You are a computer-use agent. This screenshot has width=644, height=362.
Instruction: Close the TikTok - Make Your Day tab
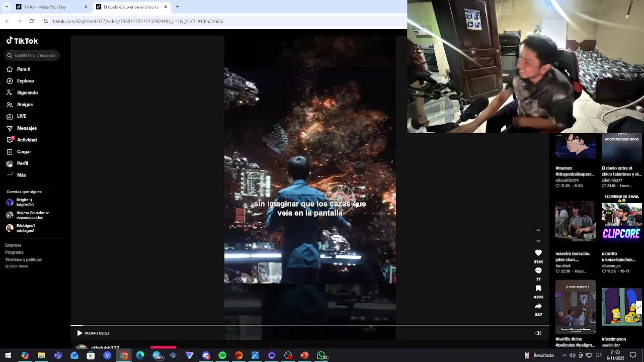pos(86,7)
